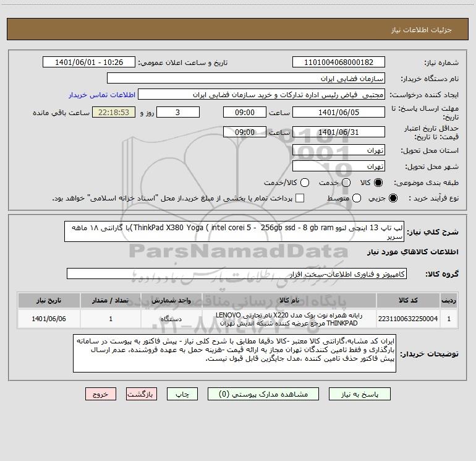Click the پاسخ به نیاز button

click(x=360, y=394)
